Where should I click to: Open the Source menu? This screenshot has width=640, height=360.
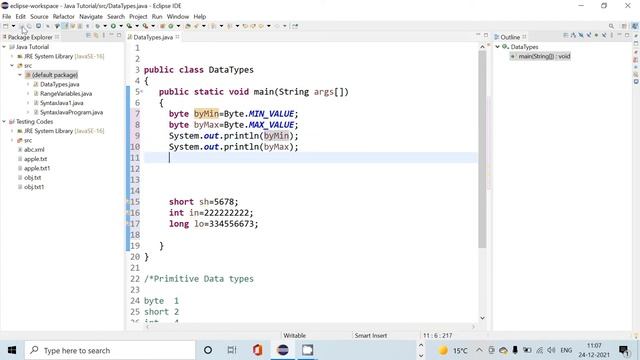pos(39,16)
